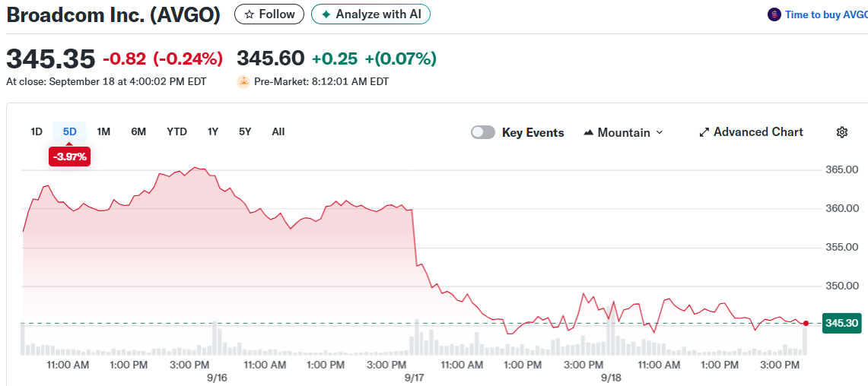Screen dimensions: 868x386
Task: Click the 355.00 price axis label
Action: (x=841, y=247)
